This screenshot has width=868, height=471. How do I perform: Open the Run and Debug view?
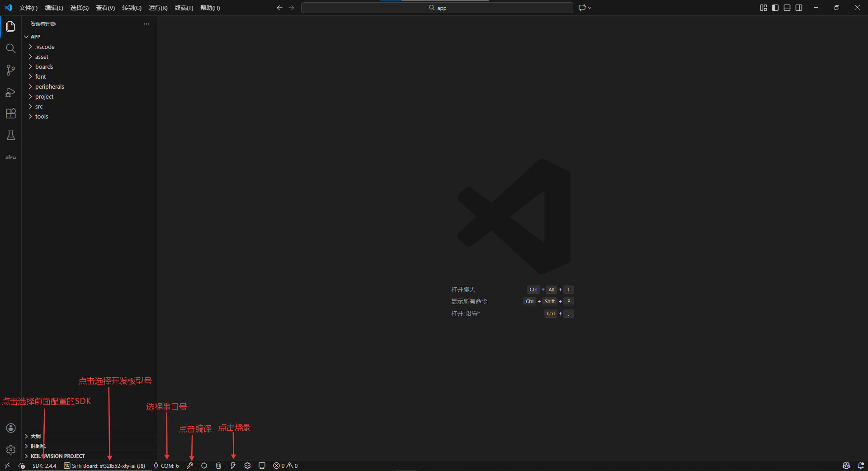coord(10,92)
